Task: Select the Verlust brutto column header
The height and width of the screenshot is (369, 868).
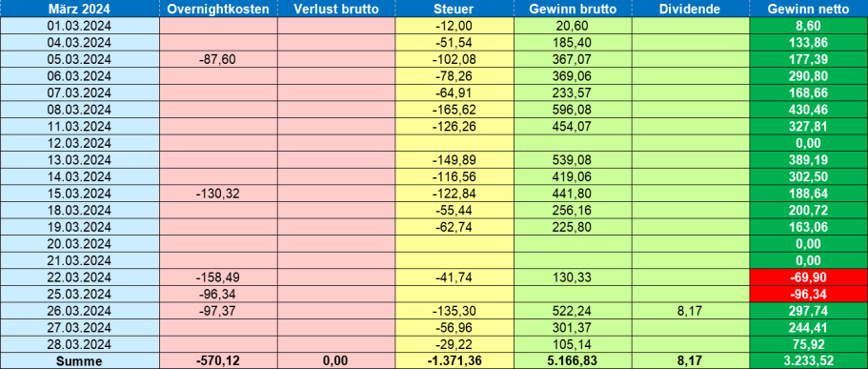Action: [336, 9]
